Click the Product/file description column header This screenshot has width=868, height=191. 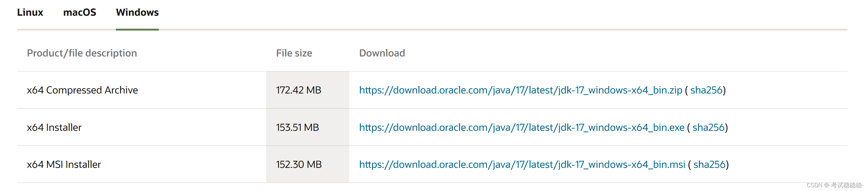82,53
